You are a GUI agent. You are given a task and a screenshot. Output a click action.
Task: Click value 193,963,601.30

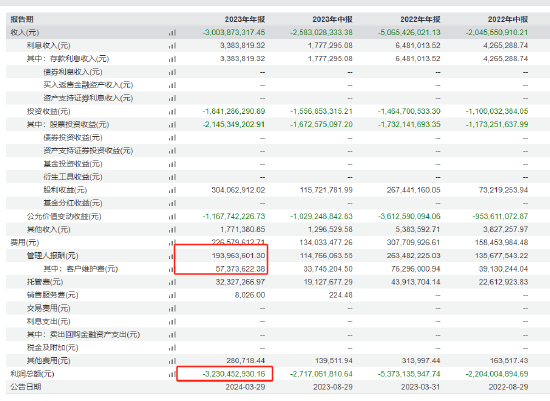pyautogui.click(x=238, y=256)
